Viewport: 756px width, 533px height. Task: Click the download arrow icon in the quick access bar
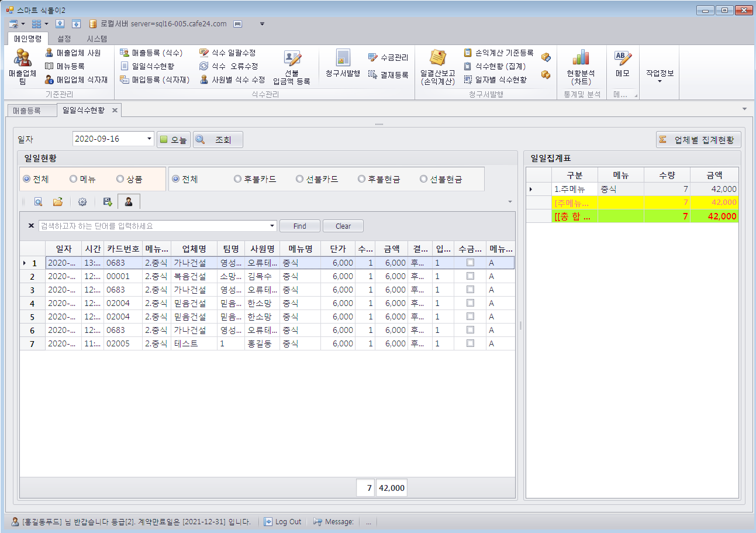click(x=76, y=24)
